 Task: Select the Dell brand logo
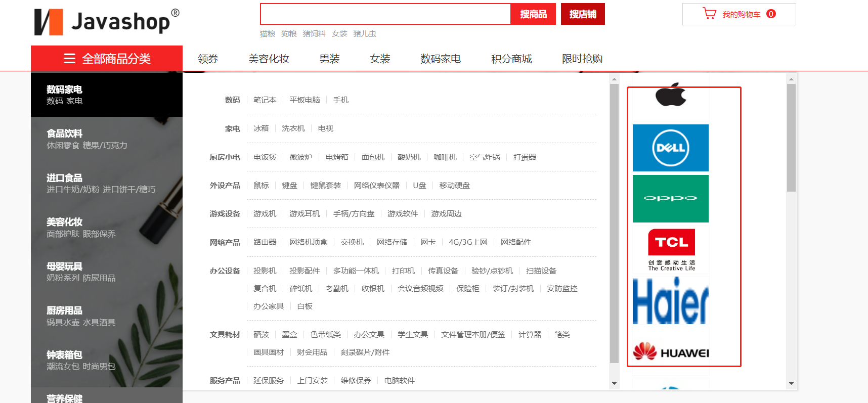(x=671, y=148)
